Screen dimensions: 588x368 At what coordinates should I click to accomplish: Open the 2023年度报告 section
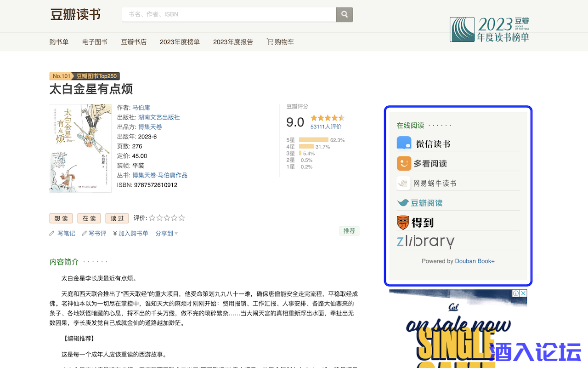(233, 41)
